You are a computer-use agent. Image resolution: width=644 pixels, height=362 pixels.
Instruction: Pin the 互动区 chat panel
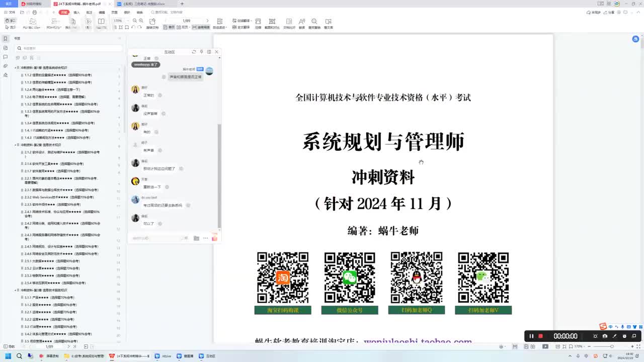[x=201, y=52]
